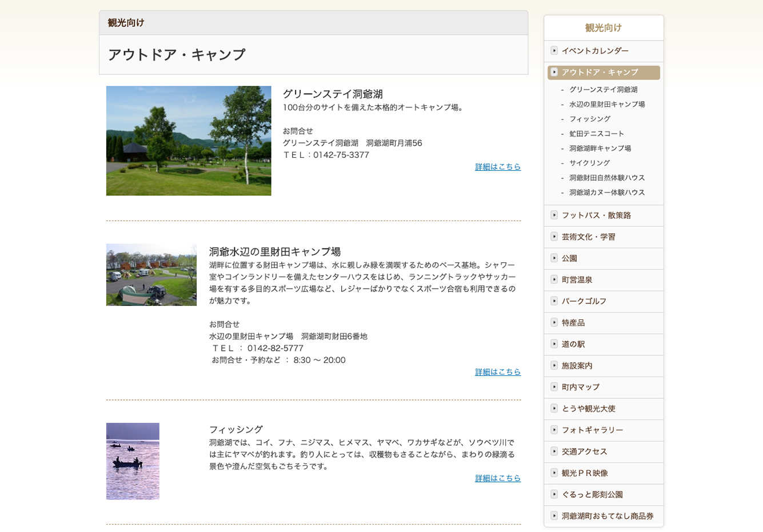Click phone number 0142-75-3377
Viewport: 763px width, 532px height.
tap(341, 155)
